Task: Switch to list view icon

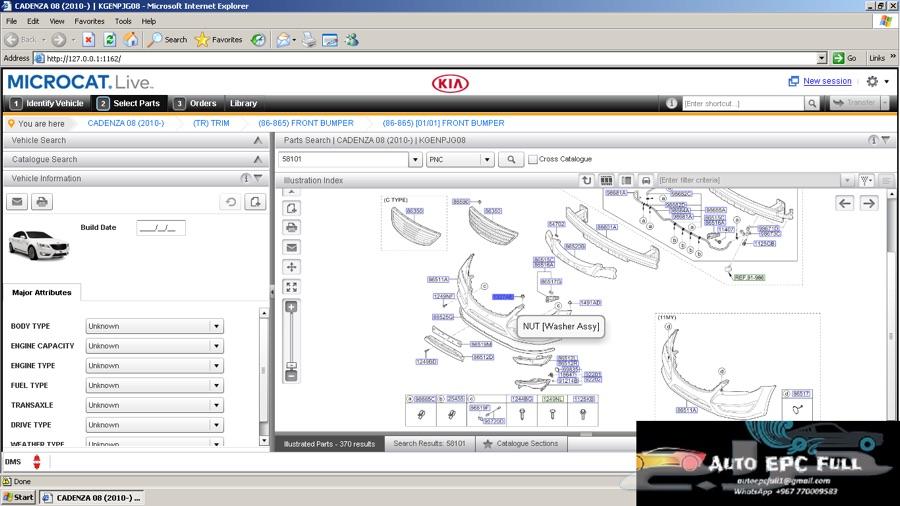Action: (x=626, y=180)
